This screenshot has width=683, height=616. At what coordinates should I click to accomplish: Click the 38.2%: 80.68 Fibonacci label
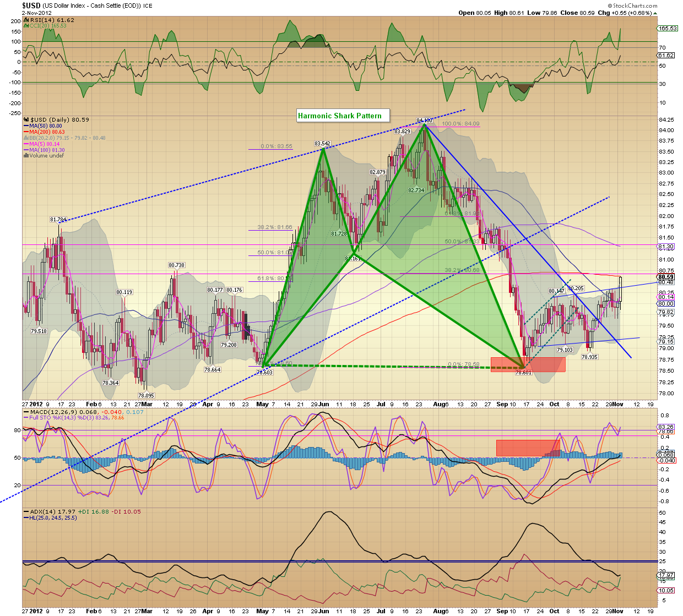pyautogui.click(x=462, y=270)
